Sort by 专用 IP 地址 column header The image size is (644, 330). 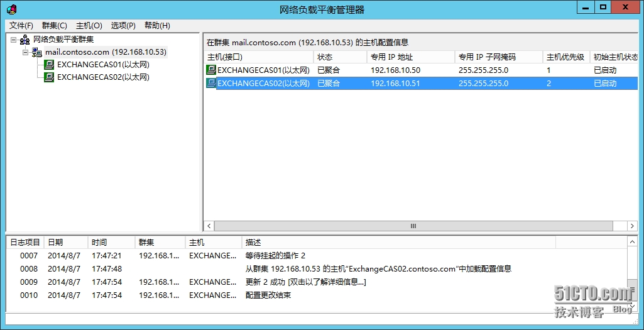(x=410, y=57)
